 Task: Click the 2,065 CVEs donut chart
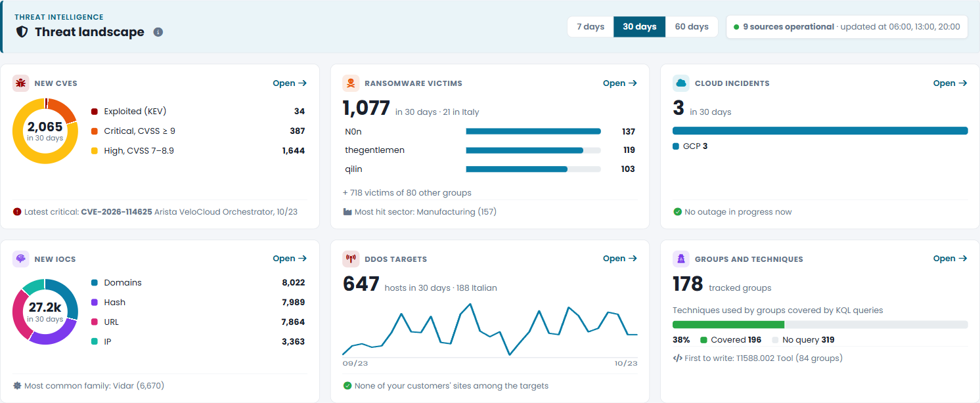pos(45,131)
